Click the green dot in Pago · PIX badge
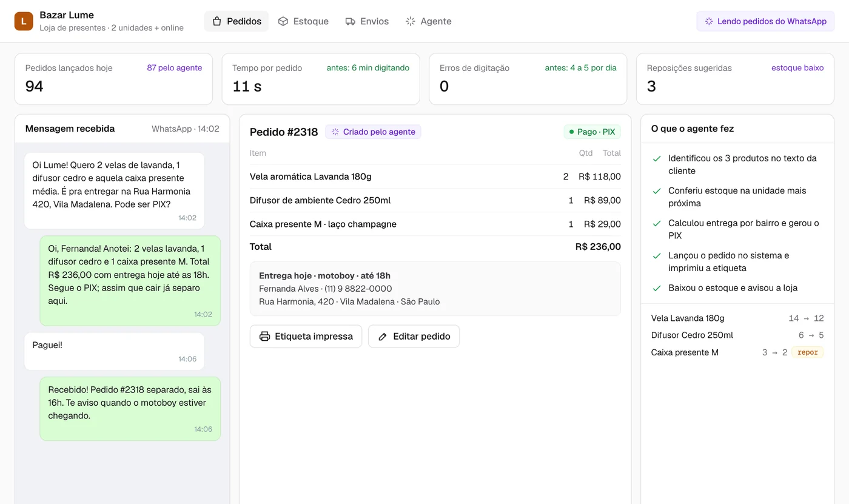 [571, 132]
